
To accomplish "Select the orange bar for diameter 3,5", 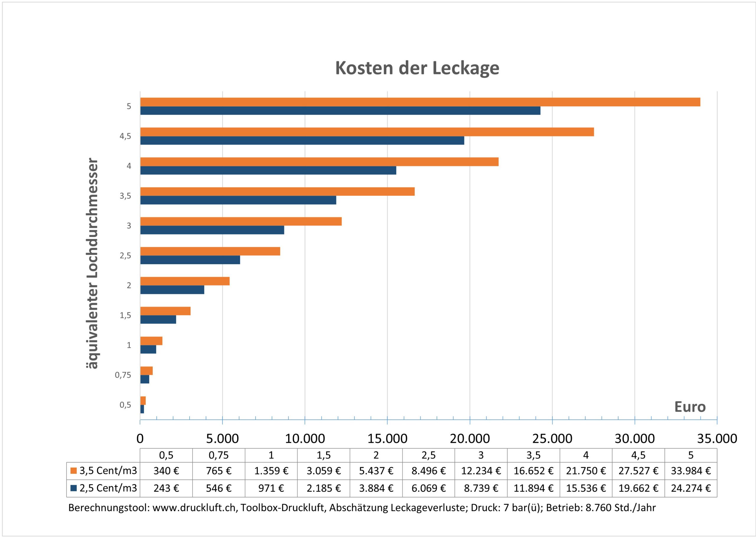I will pos(277,192).
